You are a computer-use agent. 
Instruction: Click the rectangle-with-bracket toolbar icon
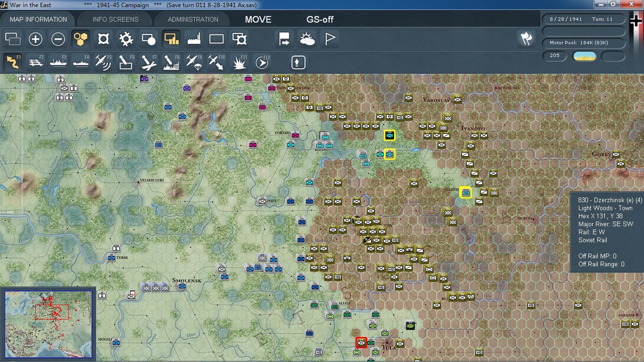point(239,39)
